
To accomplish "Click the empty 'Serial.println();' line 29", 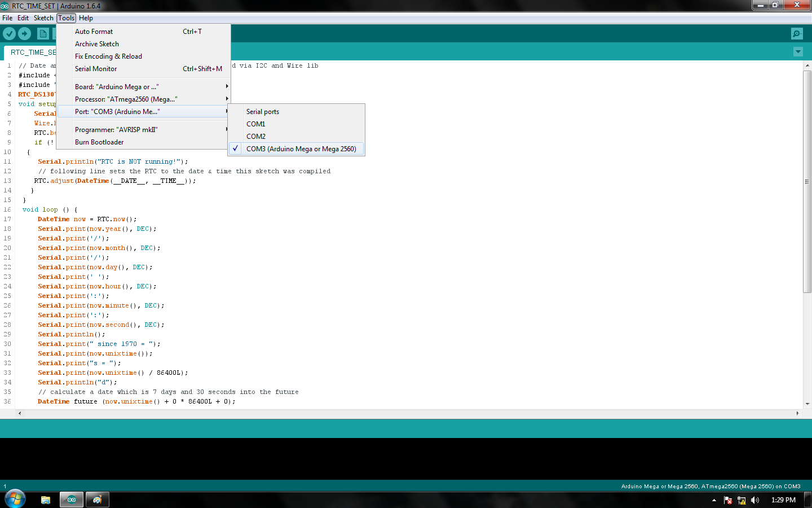I will click(x=72, y=334).
